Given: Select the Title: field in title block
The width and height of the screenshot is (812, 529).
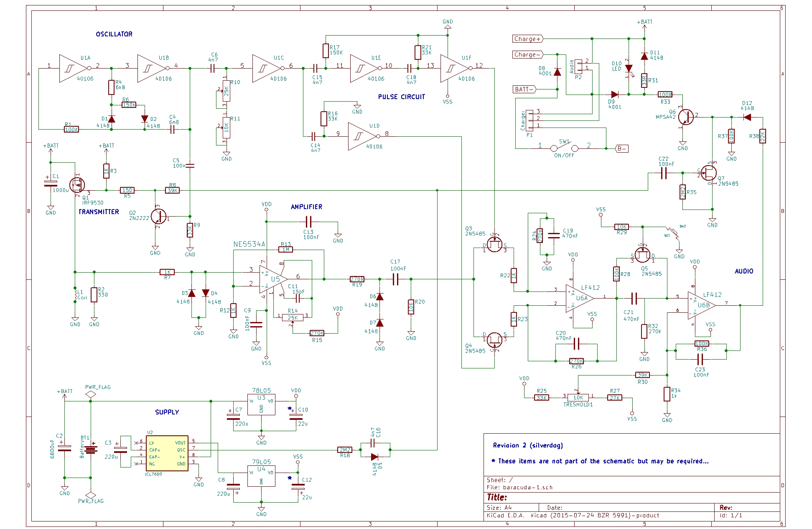Looking at the screenshot, I should [x=496, y=497].
